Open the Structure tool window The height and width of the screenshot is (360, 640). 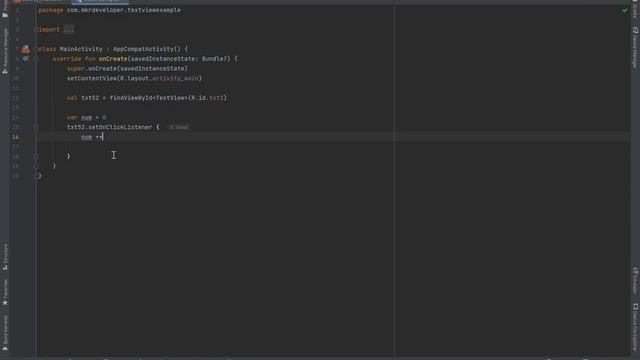[5, 257]
